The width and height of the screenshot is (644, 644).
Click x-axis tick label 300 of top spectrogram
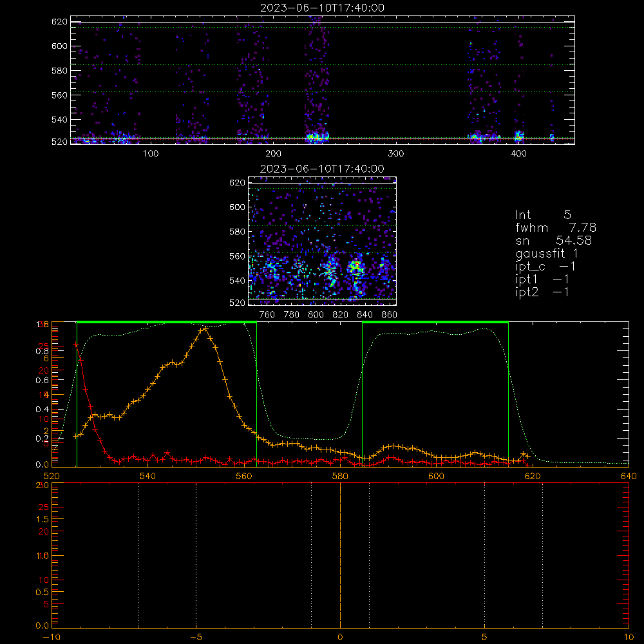click(x=396, y=154)
